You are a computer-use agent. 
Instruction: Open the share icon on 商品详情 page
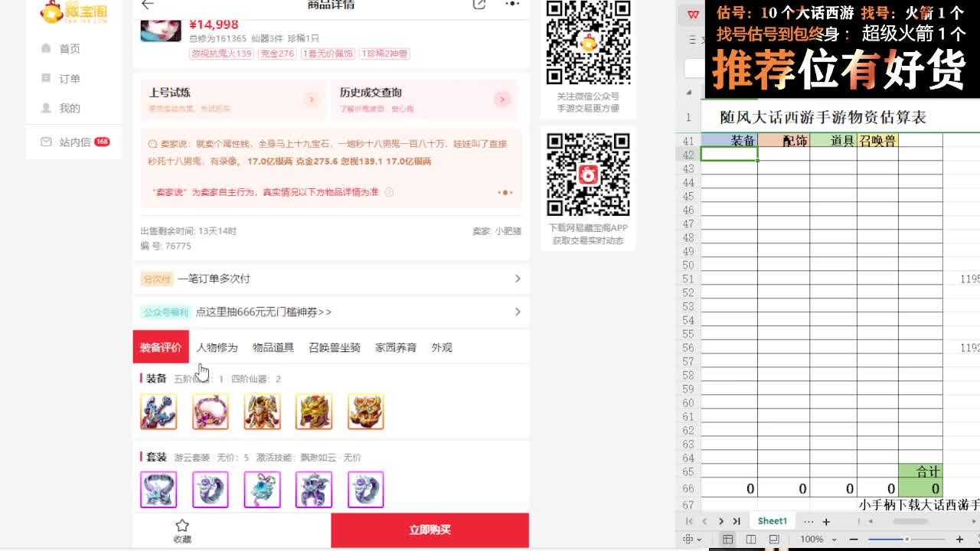[x=480, y=4]
